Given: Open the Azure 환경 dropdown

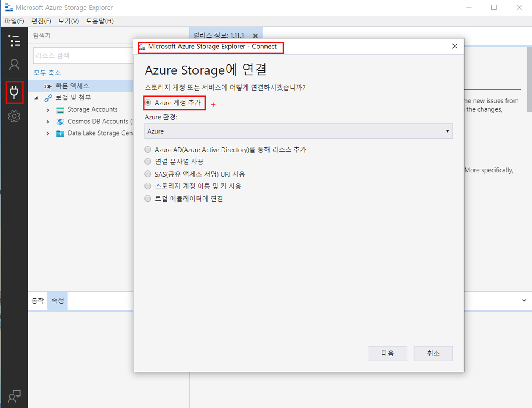Looking at the screenshot, I should (299, 131).
